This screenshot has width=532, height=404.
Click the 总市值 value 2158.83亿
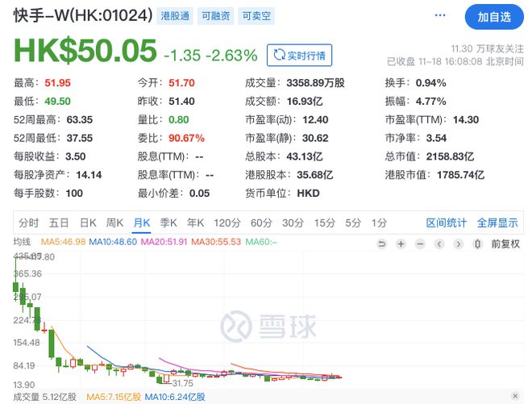pyautogui.click(x=451, y=156)
